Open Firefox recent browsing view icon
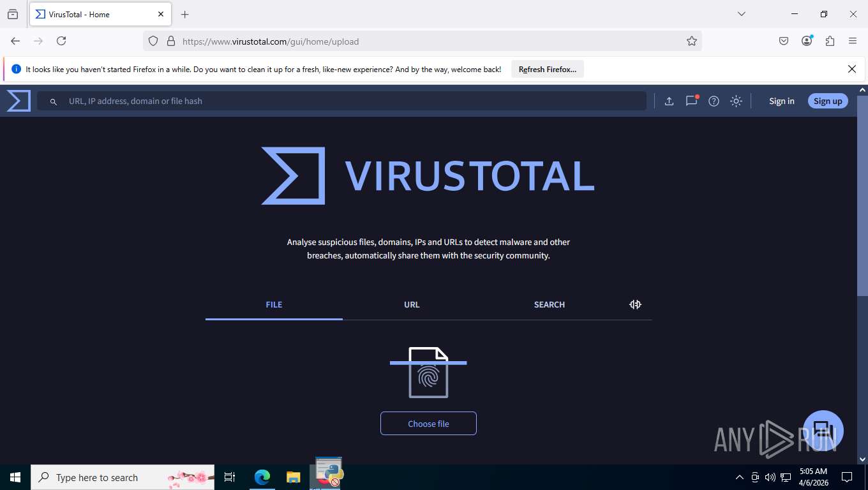868x490 pixels. pyautogui.click(x=13, y=14)
